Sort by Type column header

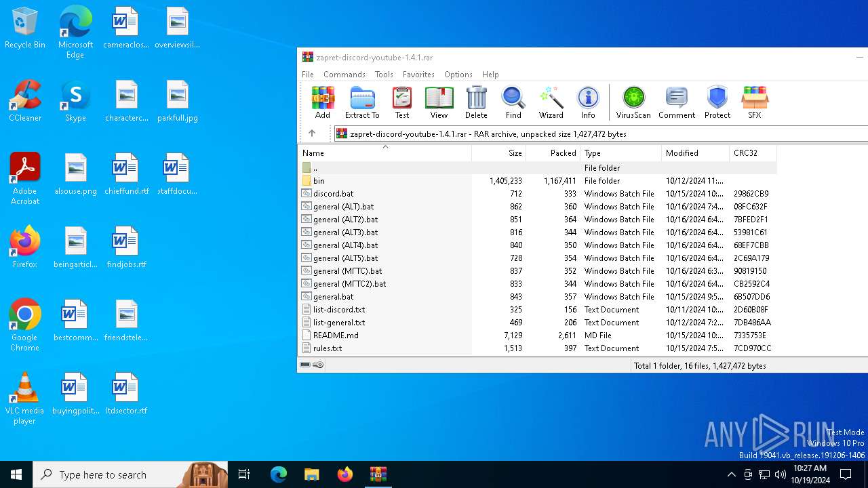coord(621,153)
